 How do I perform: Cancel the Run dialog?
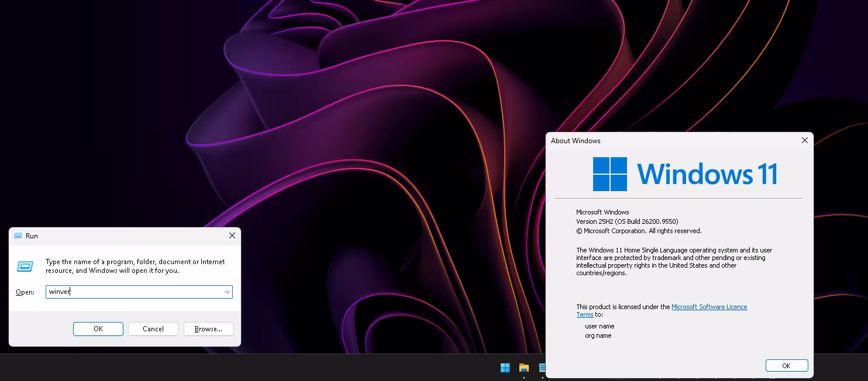pos(153,329)
